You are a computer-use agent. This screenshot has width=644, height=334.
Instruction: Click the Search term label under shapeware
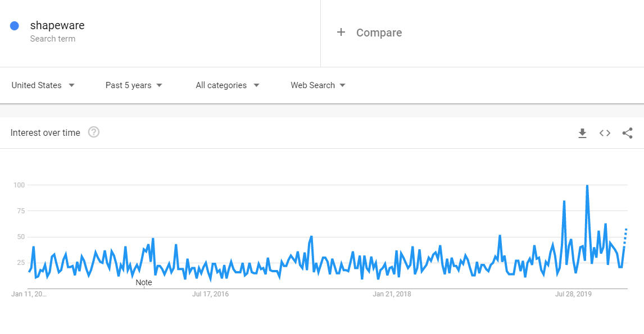[x=53, y=39]
